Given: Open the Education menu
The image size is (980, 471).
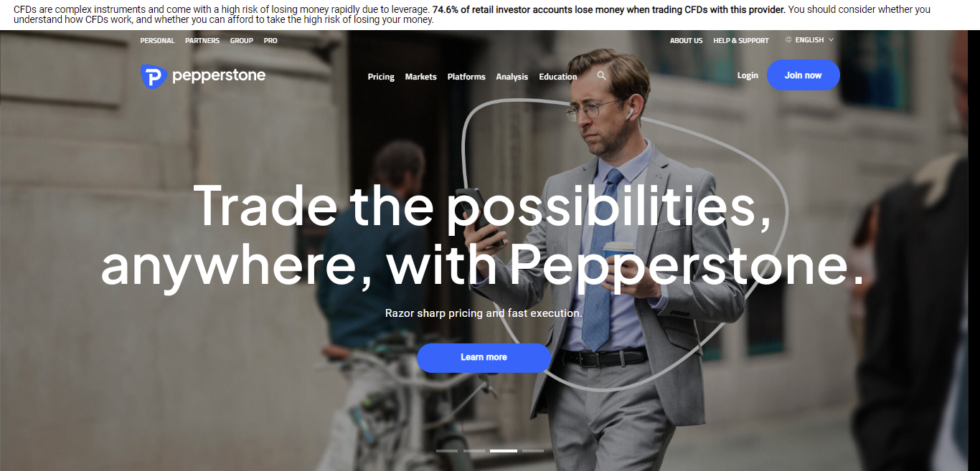Looking at the screenshot, I should 557,77.
